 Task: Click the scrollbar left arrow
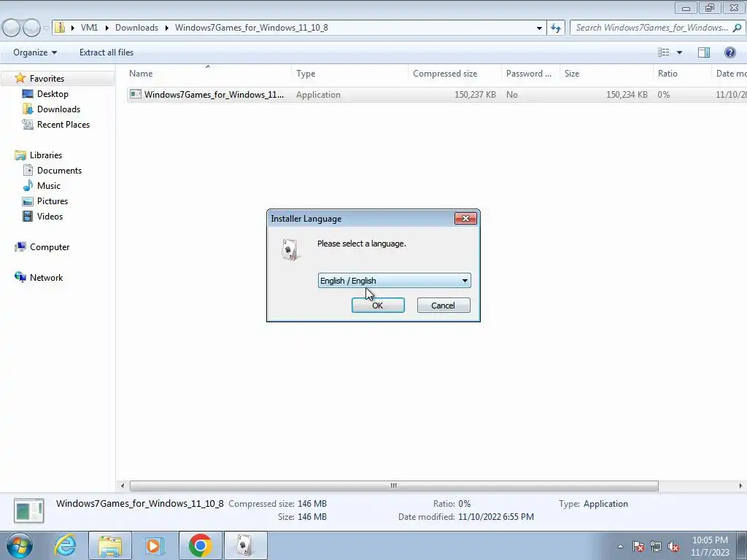[123, 486]
